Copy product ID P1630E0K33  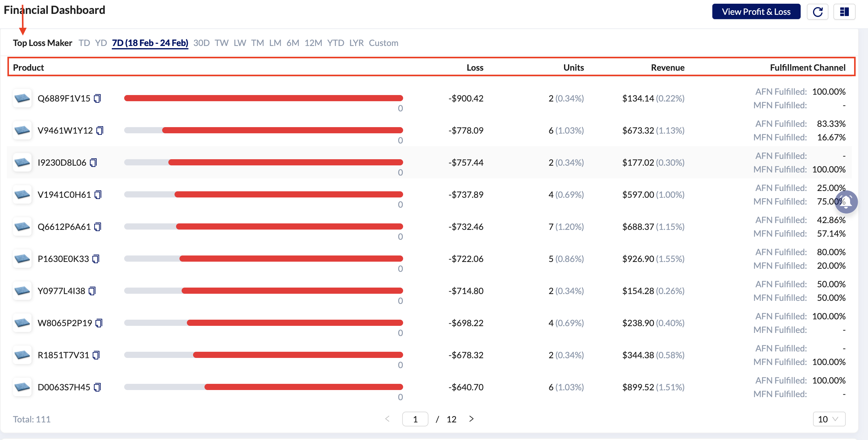[96, 259]
